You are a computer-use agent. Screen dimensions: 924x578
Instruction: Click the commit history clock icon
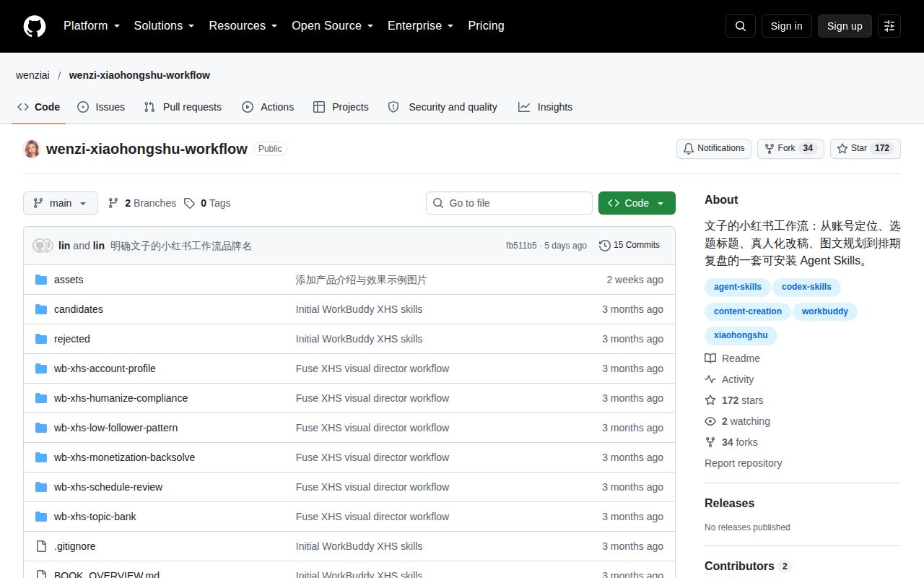(x=605, y=246)
